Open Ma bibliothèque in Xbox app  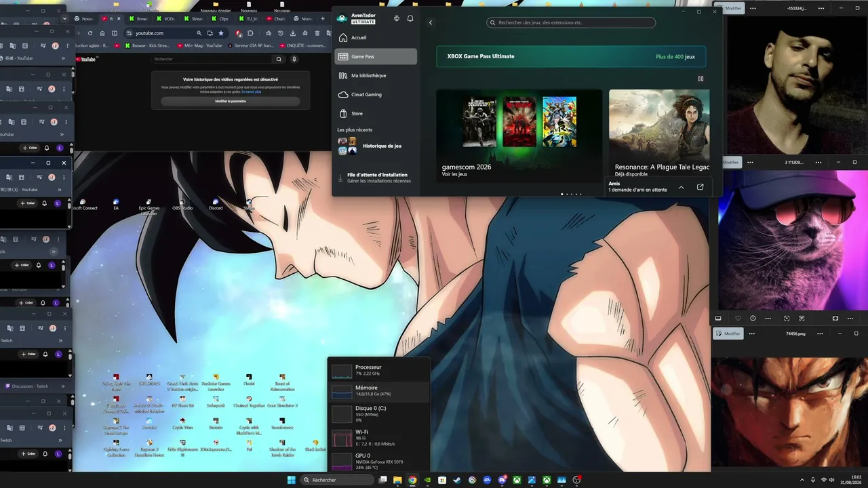click(x=376, y=76)
